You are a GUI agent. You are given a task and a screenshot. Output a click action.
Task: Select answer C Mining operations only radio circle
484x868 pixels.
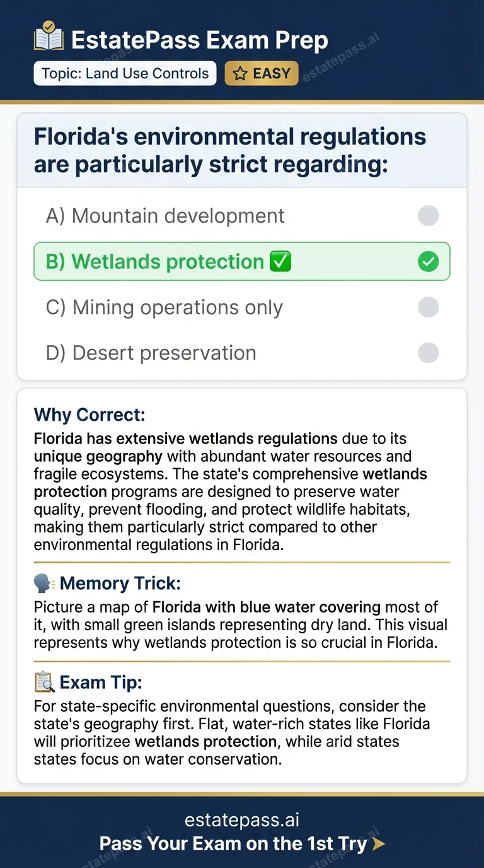coord(428,307)
